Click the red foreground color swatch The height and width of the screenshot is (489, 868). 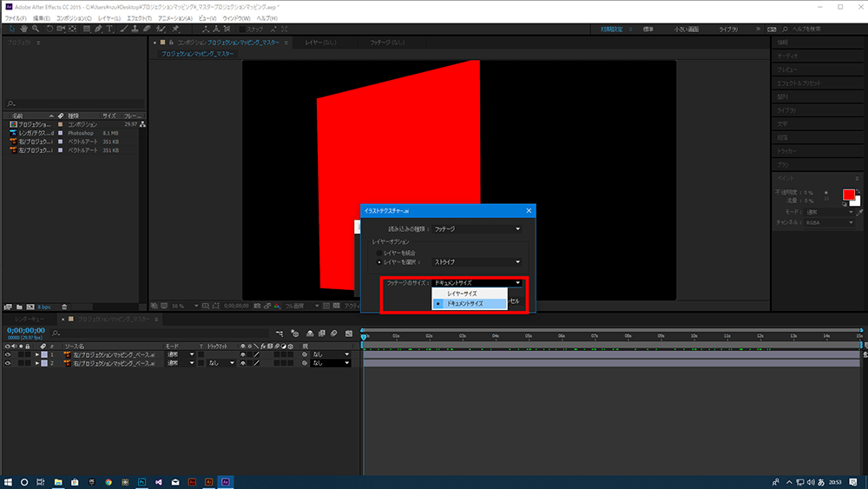(848, 195)
